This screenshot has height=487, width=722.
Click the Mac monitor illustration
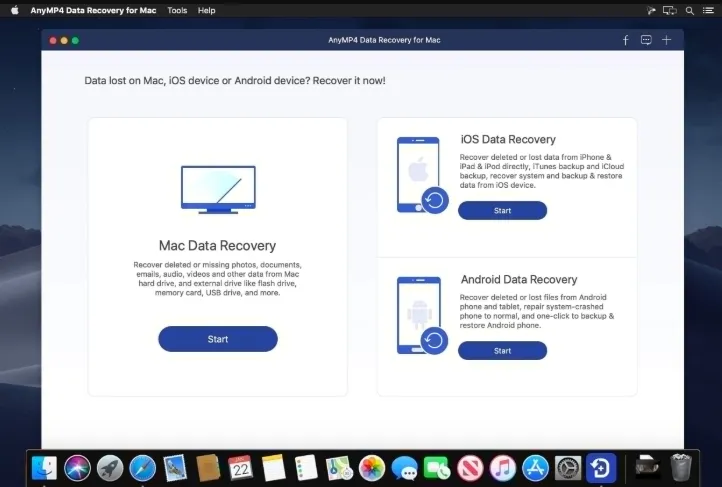(218, 190)
